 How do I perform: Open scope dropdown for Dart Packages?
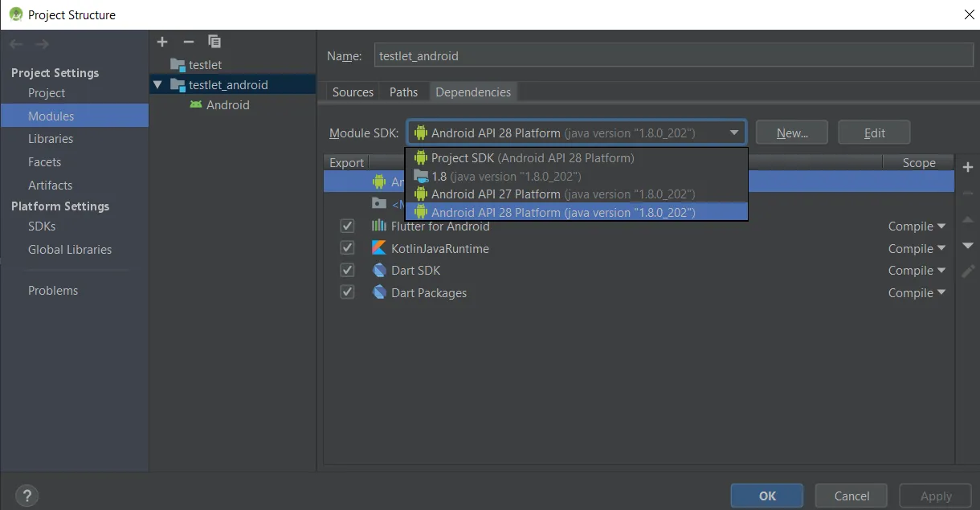(x=917, y=293)
